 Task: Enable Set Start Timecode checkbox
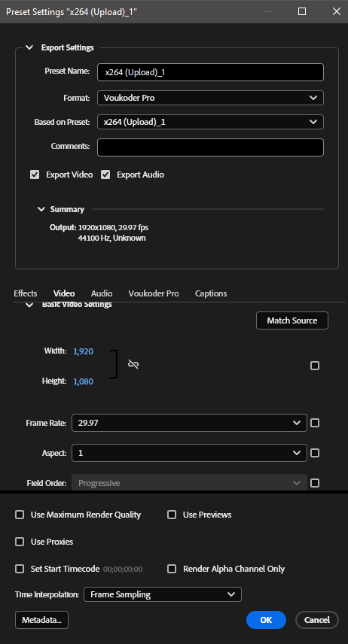[x=20, y=569]
